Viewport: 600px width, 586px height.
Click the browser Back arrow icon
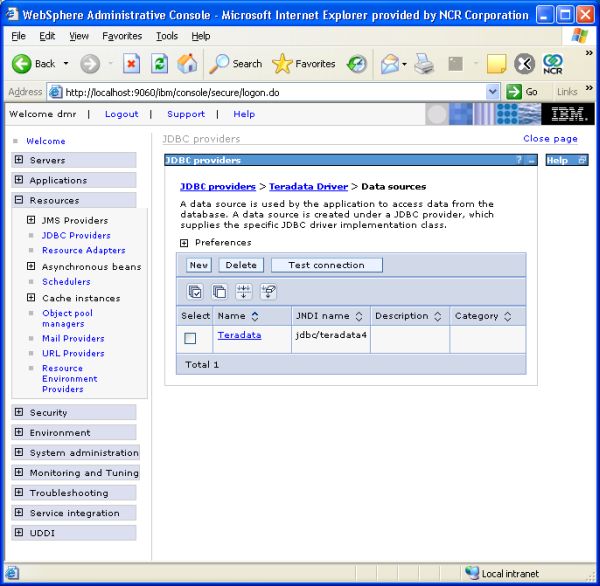pyautogui.click(x=21, y=64)
